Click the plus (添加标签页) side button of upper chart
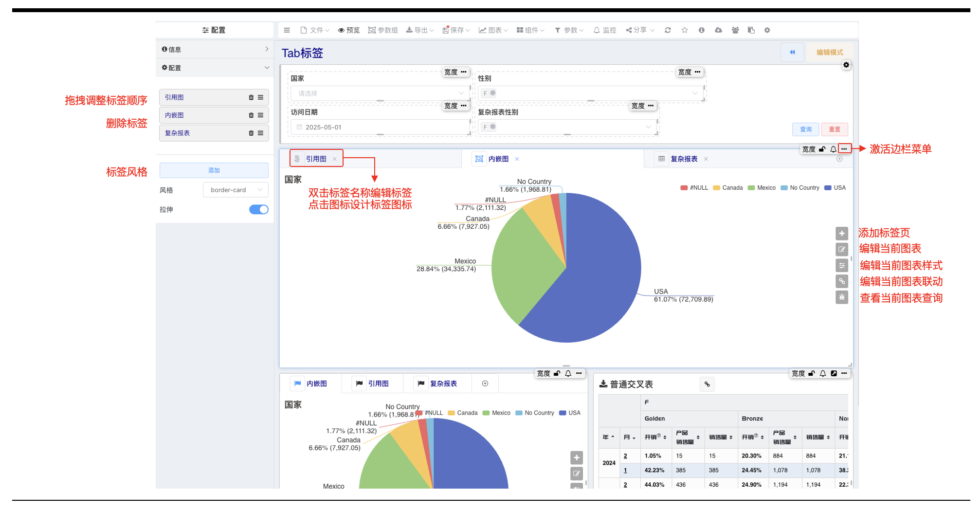980x511 pixels. [842, 234]
